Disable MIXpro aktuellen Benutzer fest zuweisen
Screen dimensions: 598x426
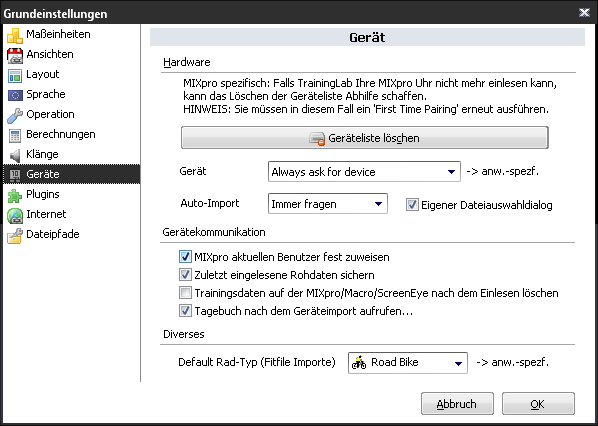click(x=185, y=257)
